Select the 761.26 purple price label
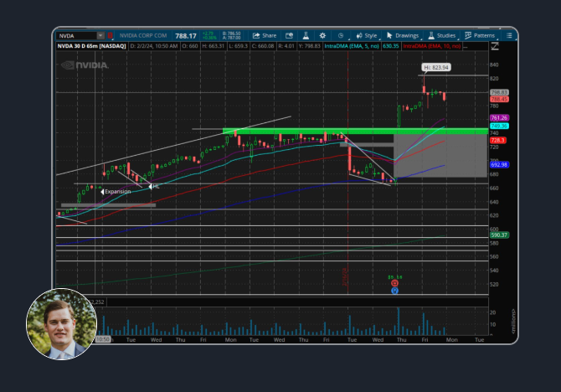561x392 pixels. 499,118
